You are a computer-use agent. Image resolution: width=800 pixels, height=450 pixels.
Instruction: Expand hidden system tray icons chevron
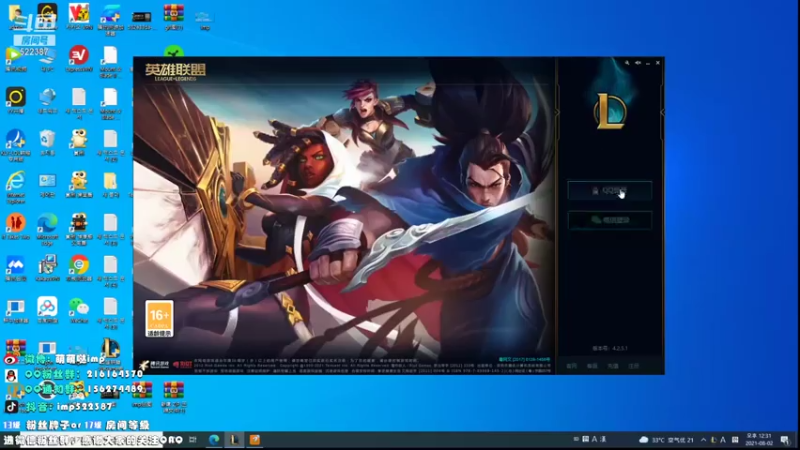click(x=704, y=440)
